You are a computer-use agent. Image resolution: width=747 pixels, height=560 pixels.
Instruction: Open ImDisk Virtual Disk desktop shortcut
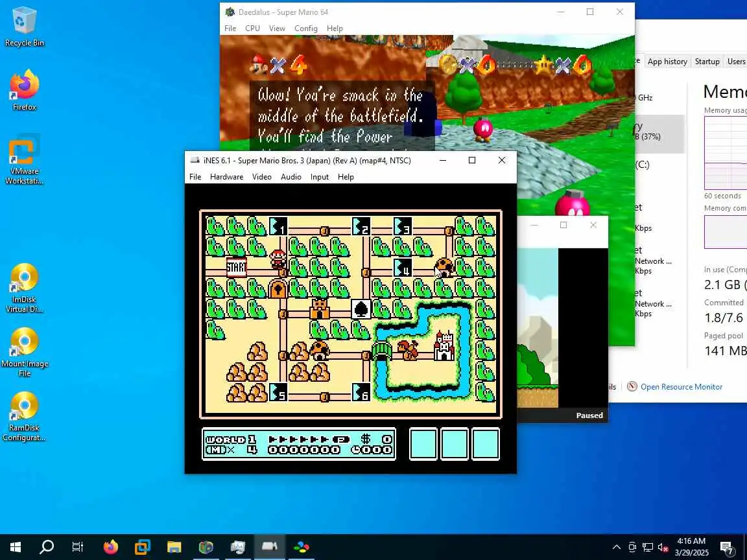coord(24,288)
